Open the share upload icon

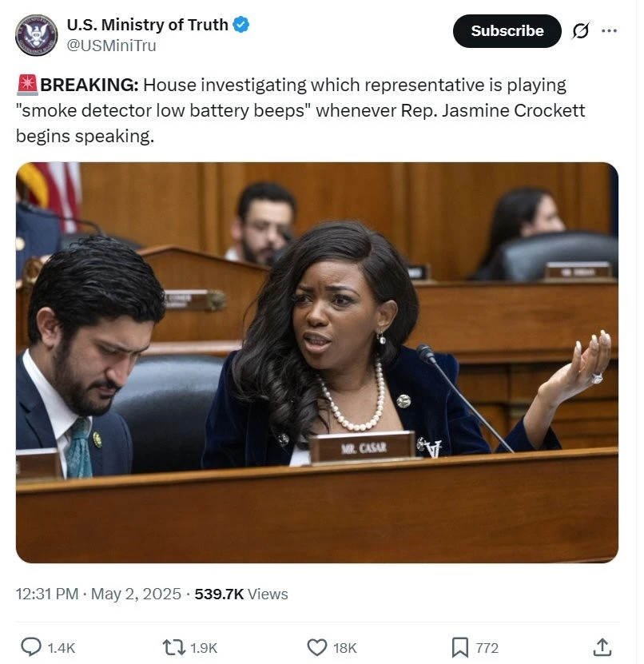point(602,647)
